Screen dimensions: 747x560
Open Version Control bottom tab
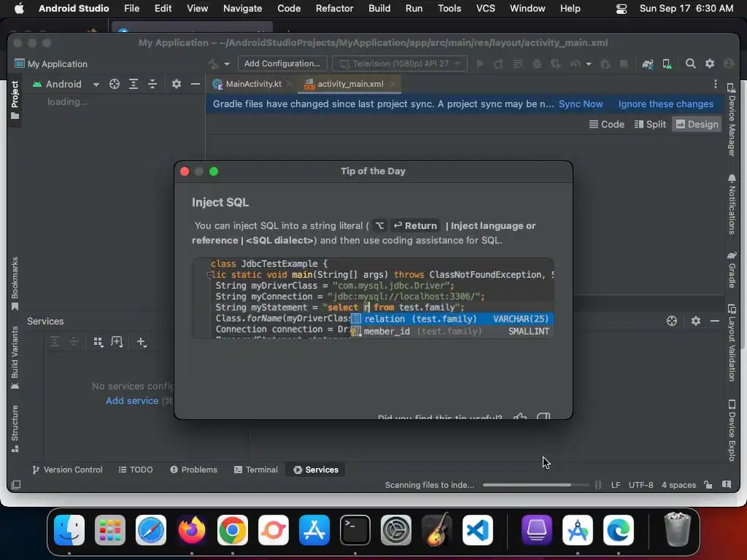pos(67,470)
